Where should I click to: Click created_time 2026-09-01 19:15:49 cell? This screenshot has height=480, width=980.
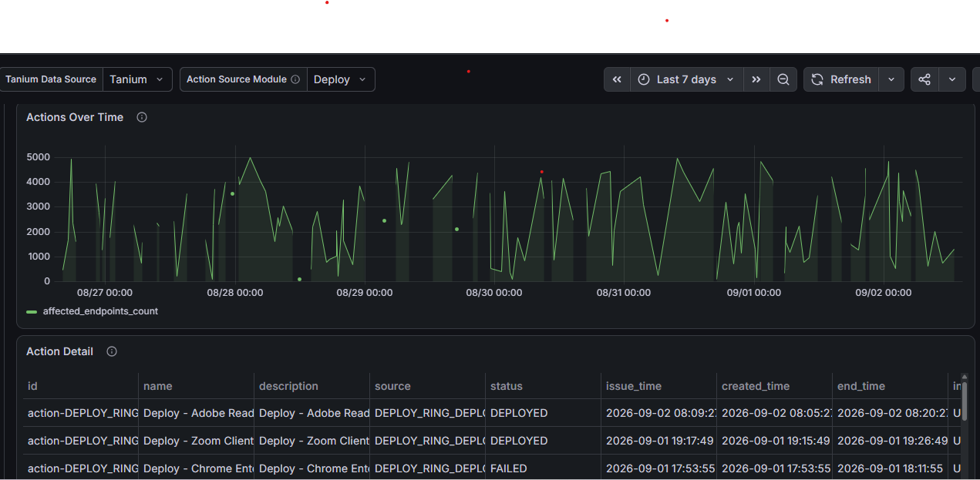click(775, 441)
